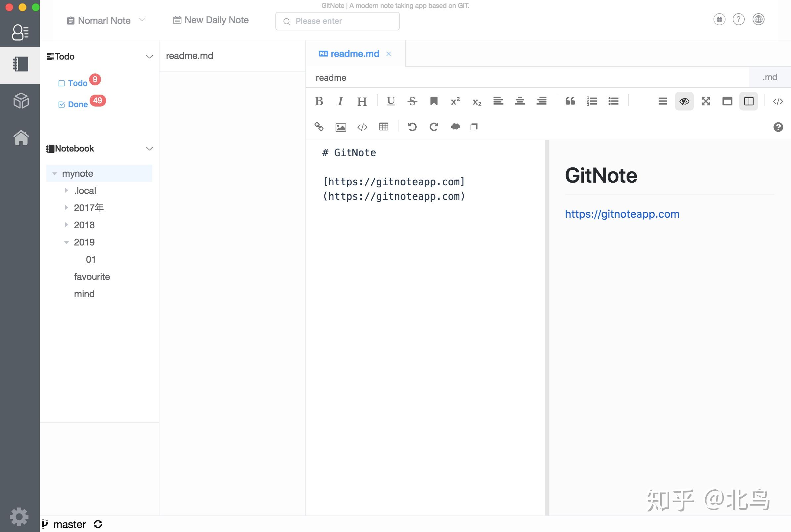The width and height of the screenshot is (791, 532).
Task: Toggle strikethrough formatting
Action: point(412,101)
